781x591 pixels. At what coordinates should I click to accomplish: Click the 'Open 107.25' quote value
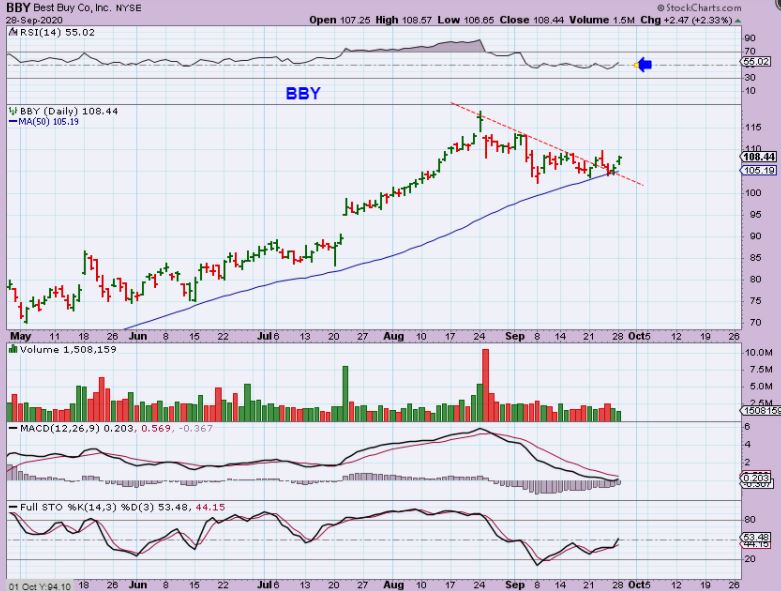pyautogui.click(x=340, y=20)
